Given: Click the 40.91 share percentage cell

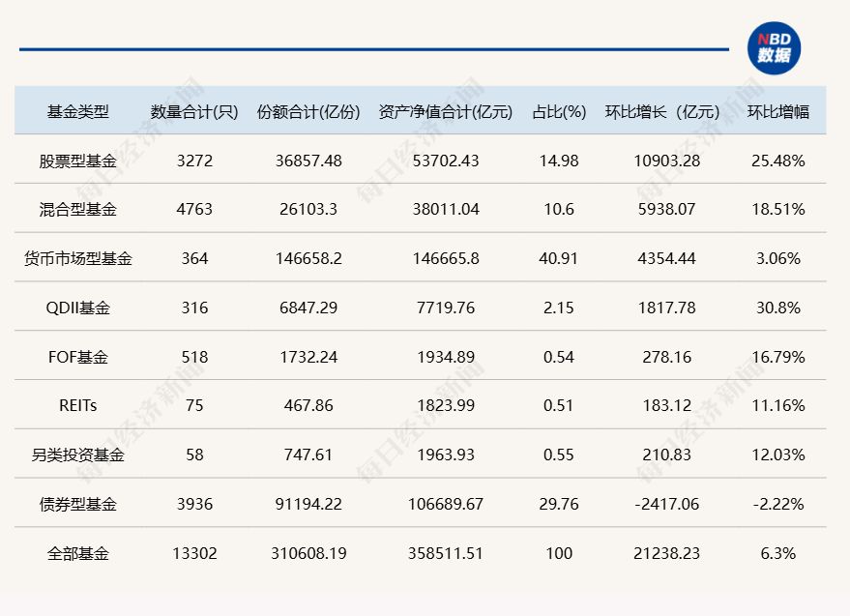Looking at the screenshot, I should (x=559, y=258).
